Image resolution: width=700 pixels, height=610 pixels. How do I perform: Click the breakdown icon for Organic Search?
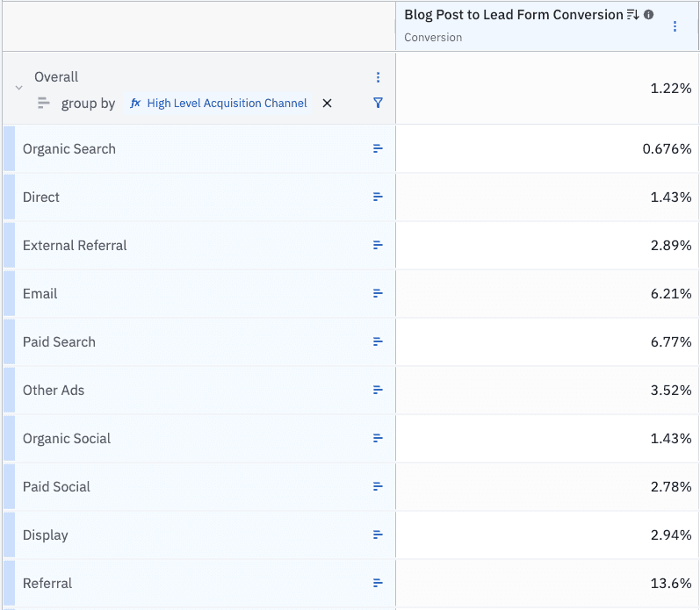[x=378, y=149]
